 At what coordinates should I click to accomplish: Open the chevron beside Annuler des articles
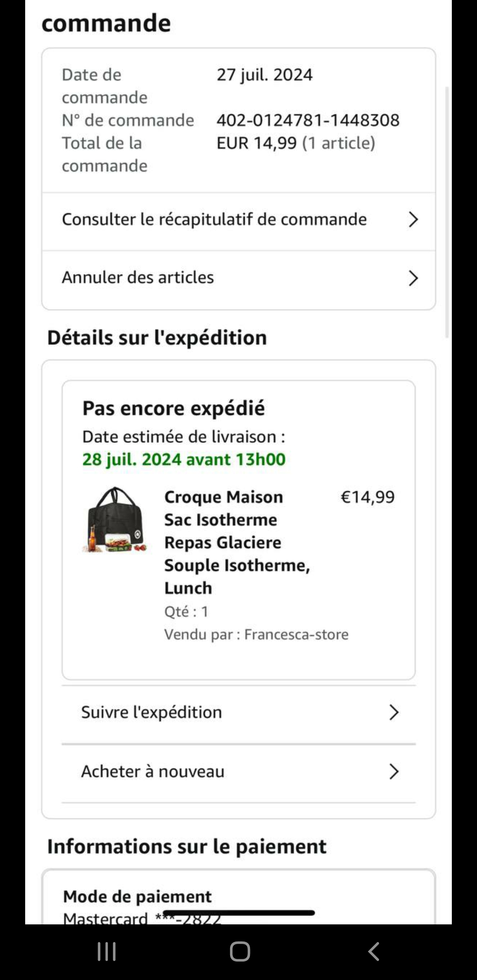pos(413,278)
